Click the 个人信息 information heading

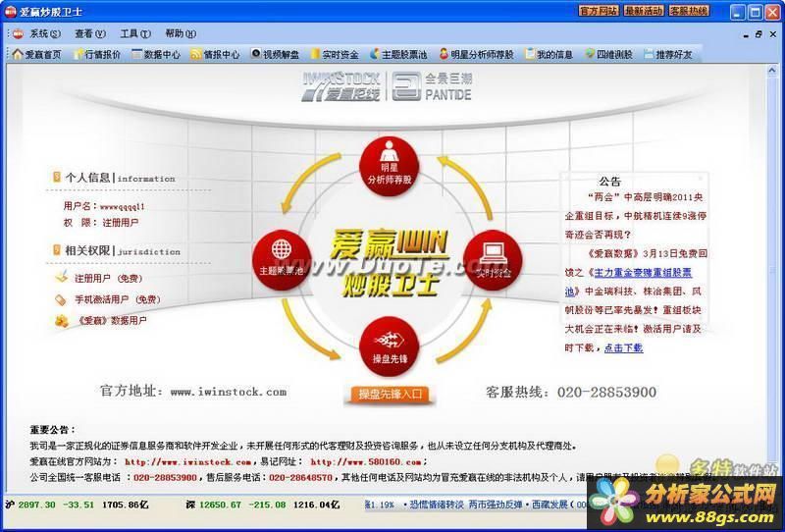(x=120, y=178)
